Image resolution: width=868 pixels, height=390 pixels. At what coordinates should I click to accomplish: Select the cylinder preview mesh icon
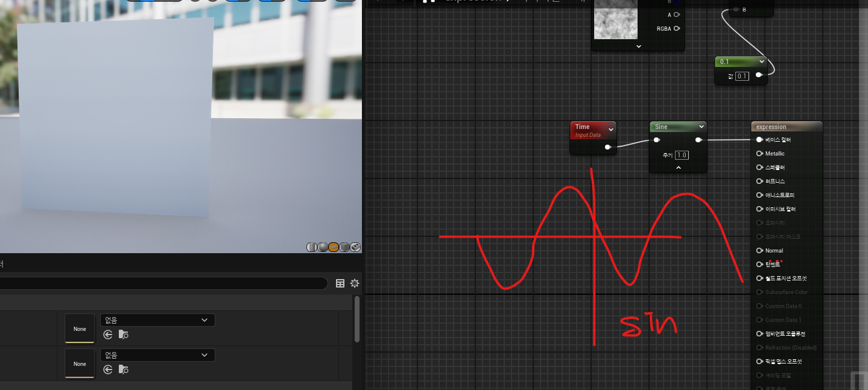pos(312,247)
